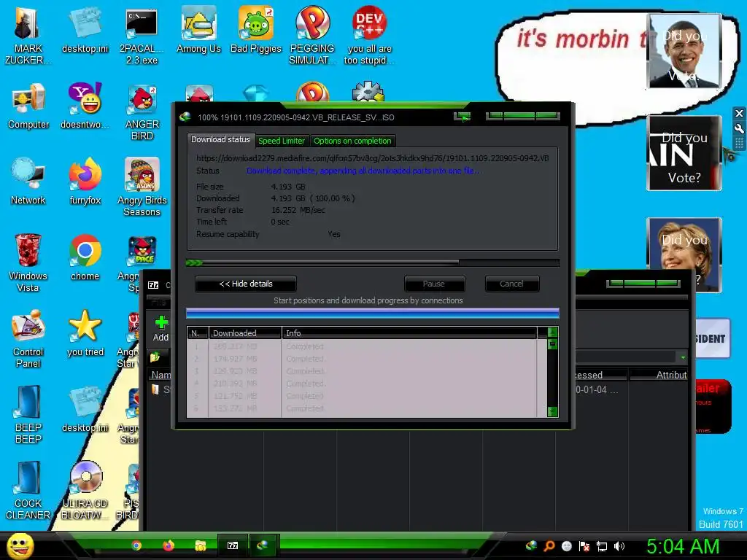Screen dimensions: 747x560
Task: Click the connections list scroll-up arrow
Action: 553,332
